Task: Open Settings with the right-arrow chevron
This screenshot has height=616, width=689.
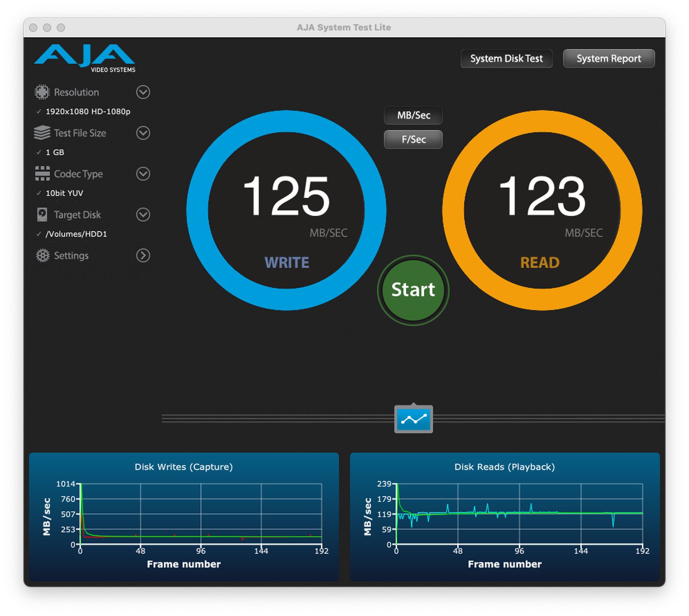Action: [143, 255]
